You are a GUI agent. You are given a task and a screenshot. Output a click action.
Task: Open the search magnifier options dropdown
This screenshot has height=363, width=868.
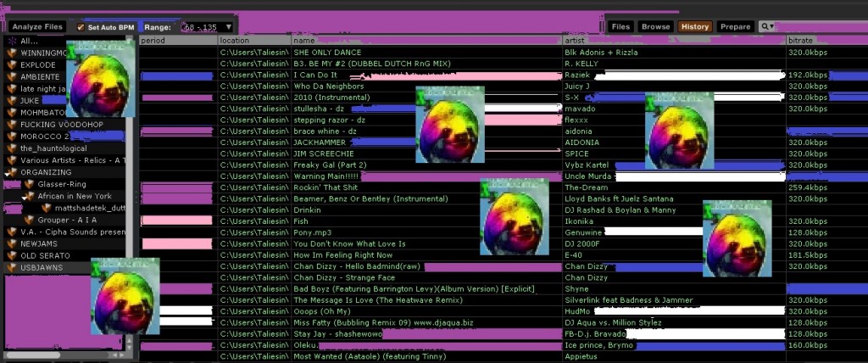click(x=766, y=26)
